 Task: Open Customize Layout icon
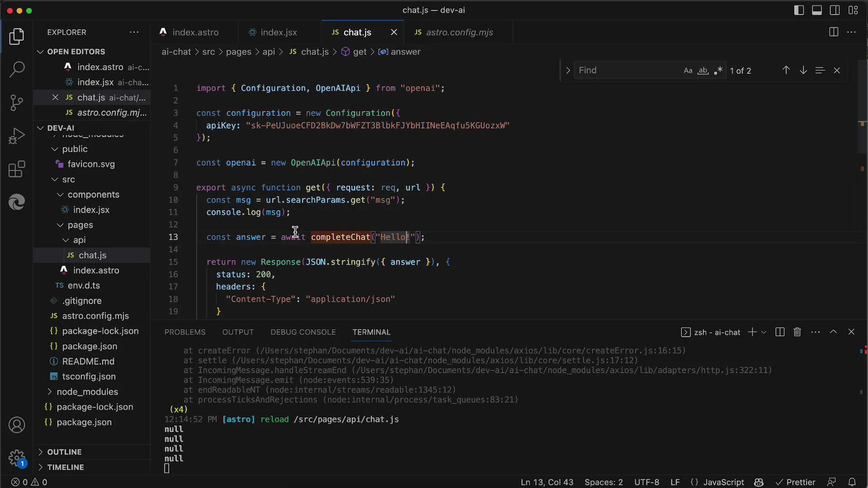853,10
